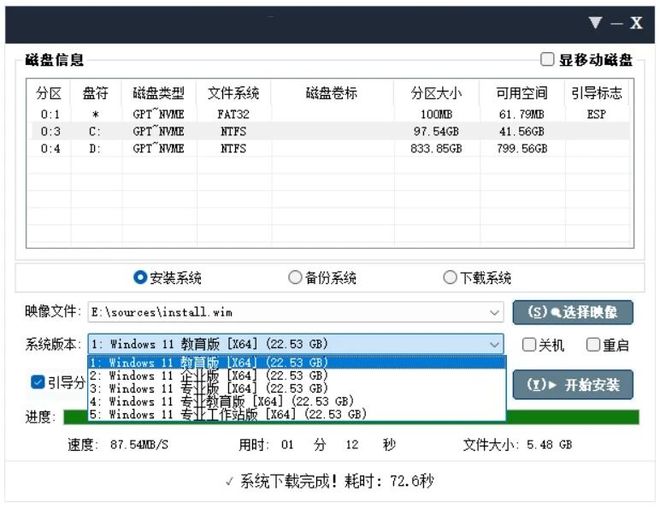Viewport: 660px width, 509px height.
Task: Select the D: partition row
Action: pos(330,149)
